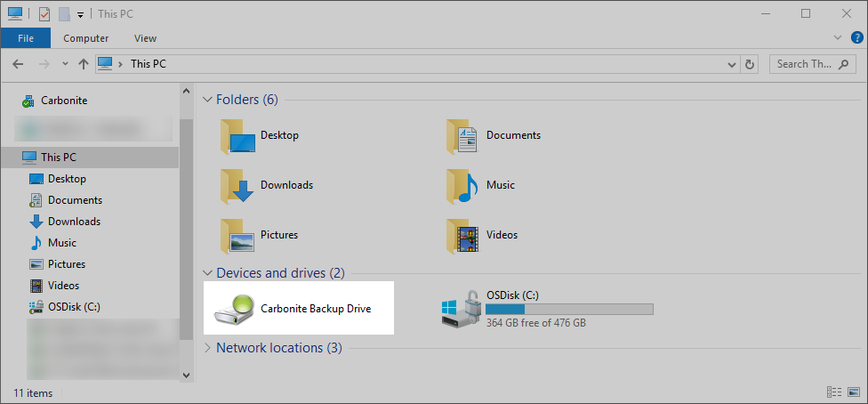Expand the Network locations (3) group
Screen dimensions: 868x404
coord(207,348)
